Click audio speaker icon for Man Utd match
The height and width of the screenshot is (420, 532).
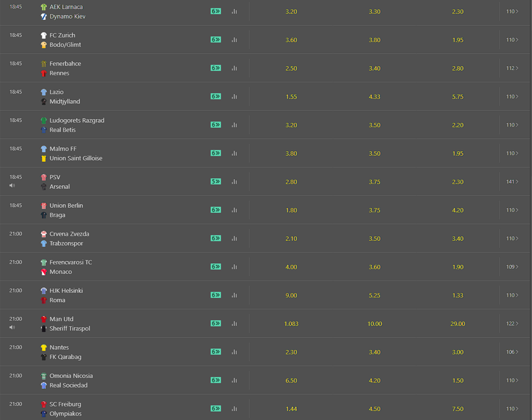tap(12, 328)
